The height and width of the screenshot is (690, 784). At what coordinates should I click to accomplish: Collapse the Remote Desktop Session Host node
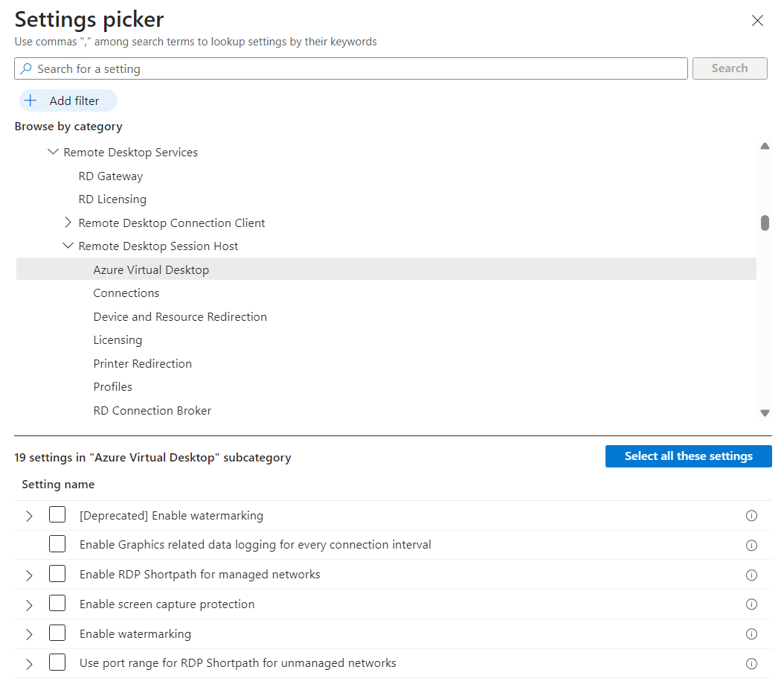pyautogui.click(x=68, y=246)
